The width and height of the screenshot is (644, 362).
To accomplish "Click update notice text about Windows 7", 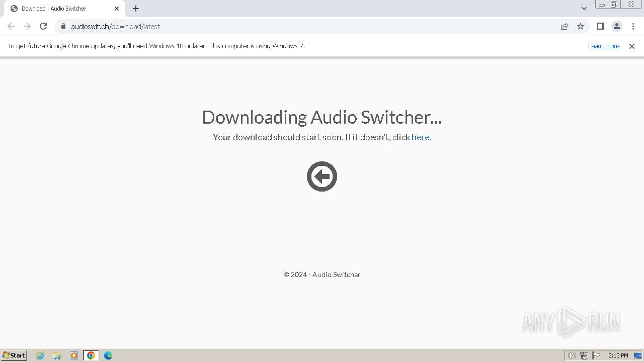I will click(x=156, y=46).
